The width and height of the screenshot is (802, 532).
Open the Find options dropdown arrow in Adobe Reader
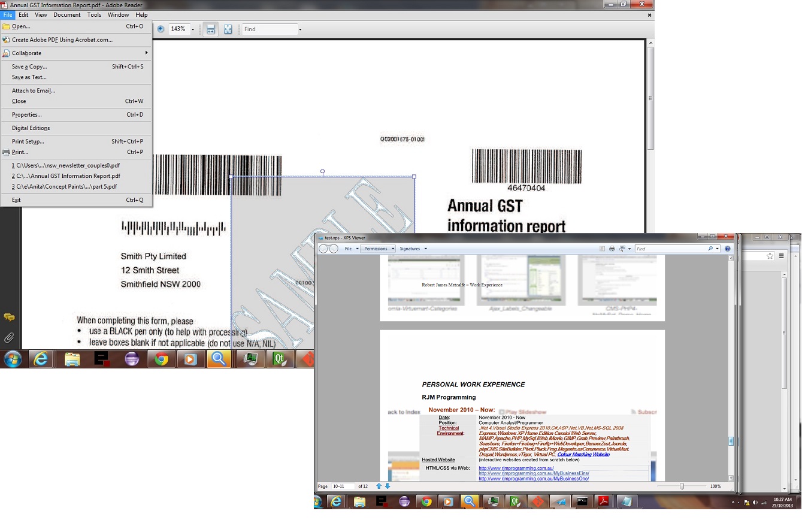pyautogui.click(x=300, y=29)
